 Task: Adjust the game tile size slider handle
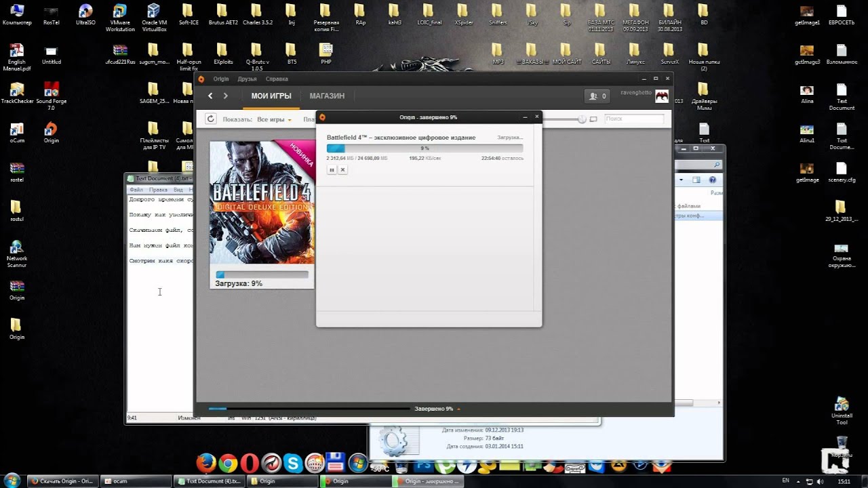click(582, 119)
